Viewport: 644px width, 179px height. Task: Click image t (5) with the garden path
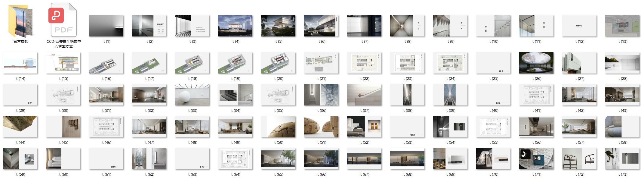pyautogui.click(x=278, y=26)
